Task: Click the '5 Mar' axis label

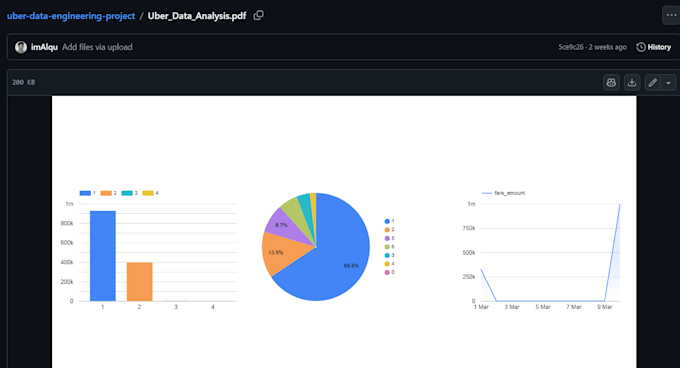Action: (x=543, y=307)
